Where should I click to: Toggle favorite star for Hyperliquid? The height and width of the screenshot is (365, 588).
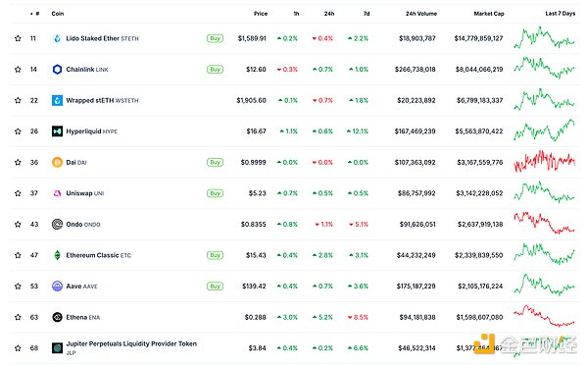(x=18, y=131)
